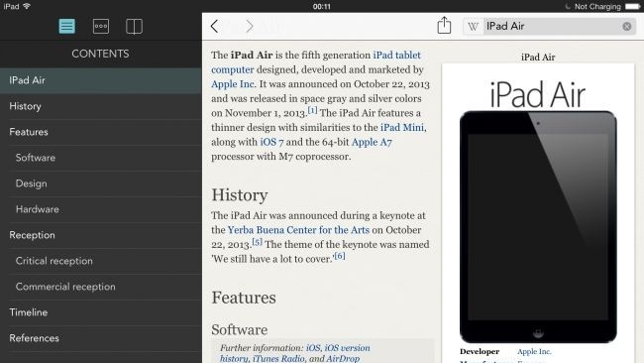
Task: Open citation [1] reference
Action: pyautogui.click(x=312, y=110)
